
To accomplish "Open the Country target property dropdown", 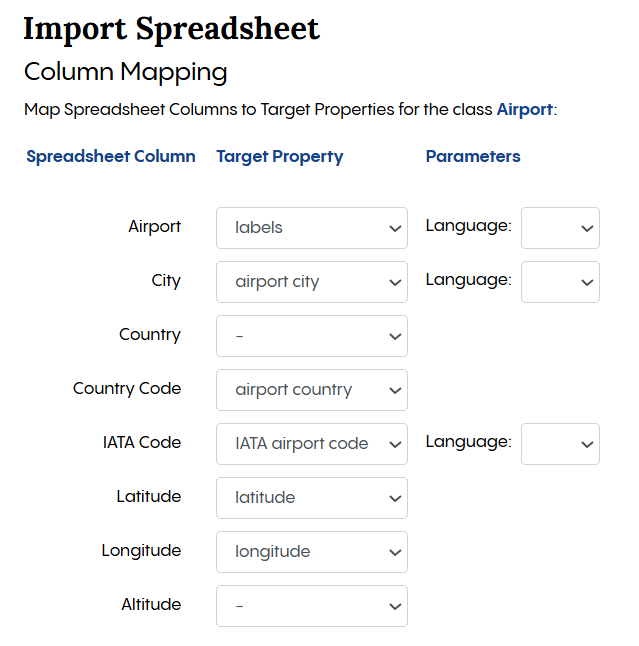I will point(311,336).
